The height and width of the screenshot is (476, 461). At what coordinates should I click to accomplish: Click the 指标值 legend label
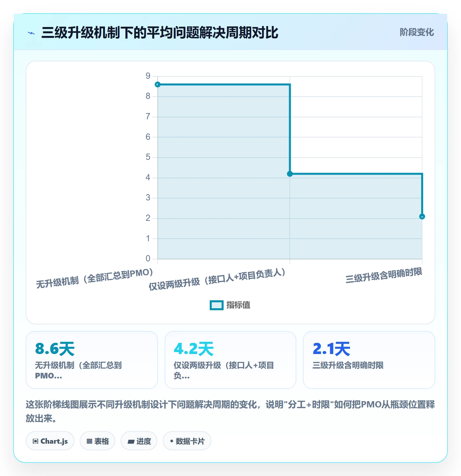(238, 305)
